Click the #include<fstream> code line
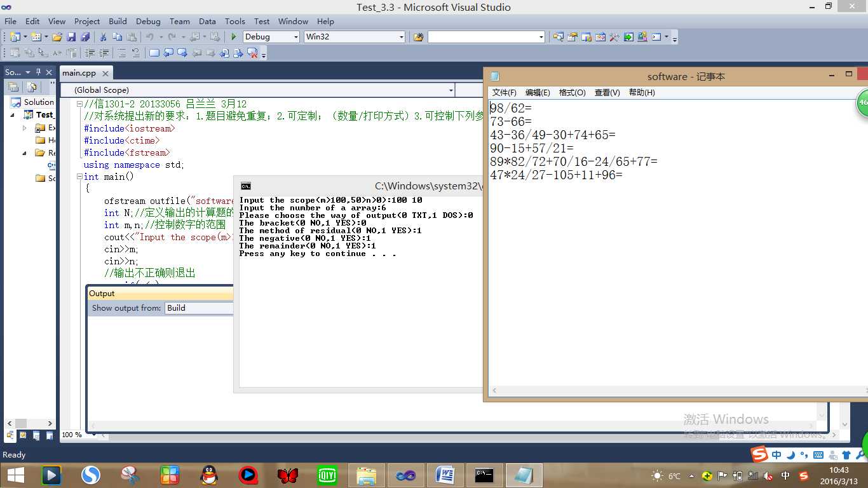Image resolution: width=868 pixels, height=488 pixels. coord(127,152)
